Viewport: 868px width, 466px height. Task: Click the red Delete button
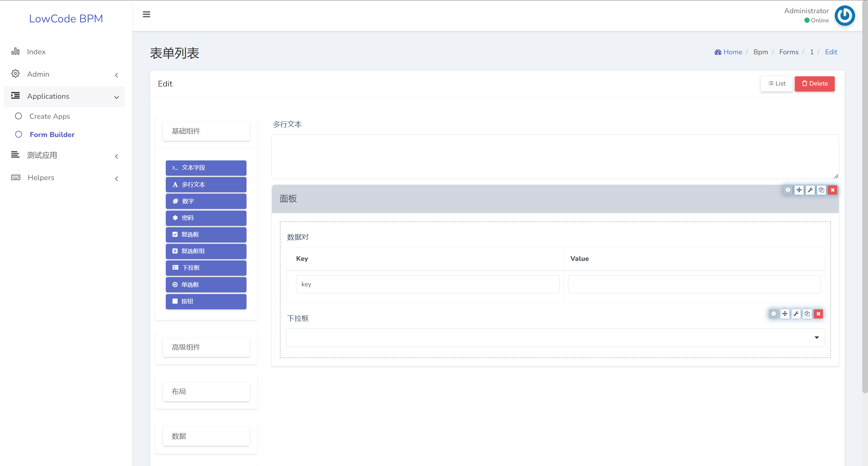point(814,84)
